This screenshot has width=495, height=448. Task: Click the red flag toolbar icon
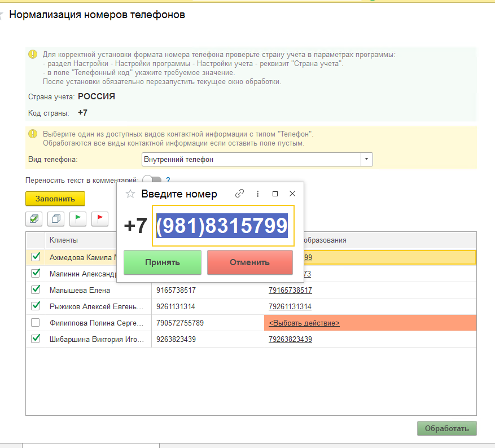[x=99, y=218]
